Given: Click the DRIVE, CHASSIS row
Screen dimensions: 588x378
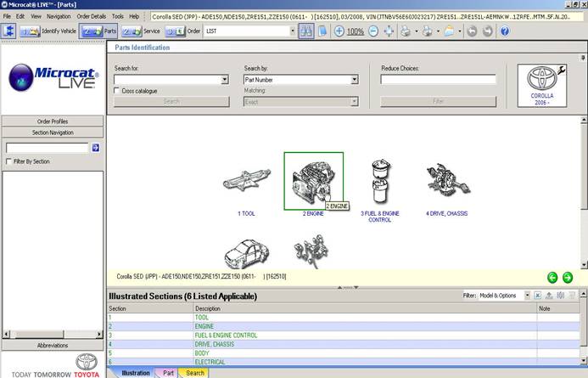Looking at the screenshot, I should click(x=343, y=344).
